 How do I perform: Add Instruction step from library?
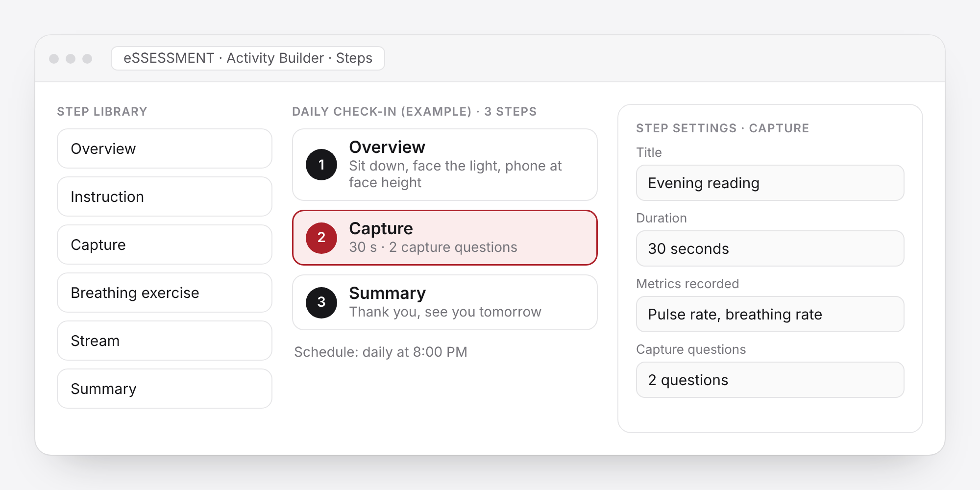(165, 196)
